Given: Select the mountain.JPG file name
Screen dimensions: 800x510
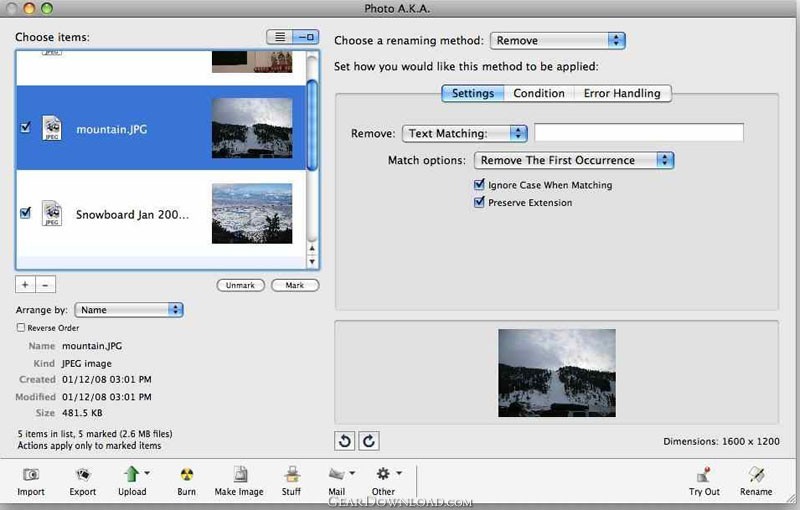Looking at the screenshot, I should (112, 130).
